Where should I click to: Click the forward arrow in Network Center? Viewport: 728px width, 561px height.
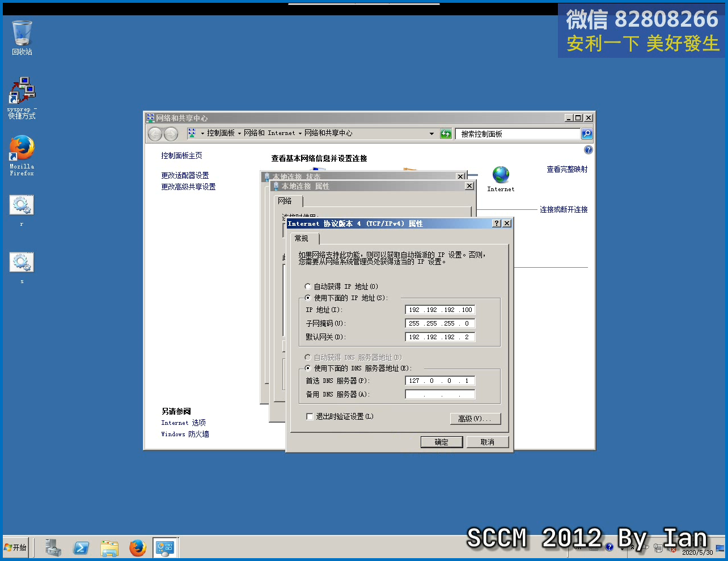(171, 134)
